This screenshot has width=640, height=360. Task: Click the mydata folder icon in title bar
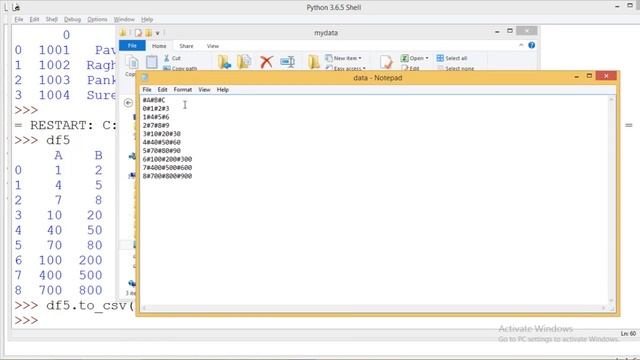tap(123, 33)
